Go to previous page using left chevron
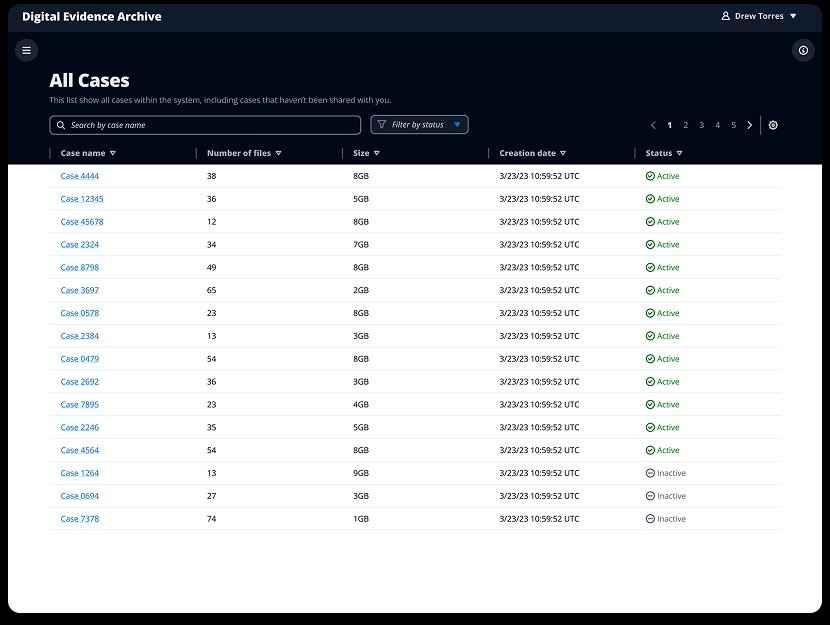The width and height of the screenshot is (830, 625). point(653,125)
